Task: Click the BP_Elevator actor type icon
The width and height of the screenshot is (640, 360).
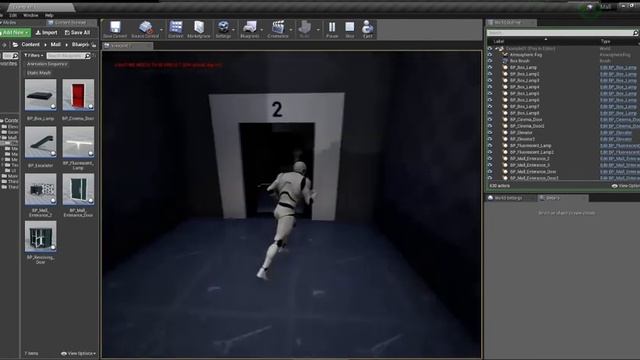Action: (x=505, y=133)
